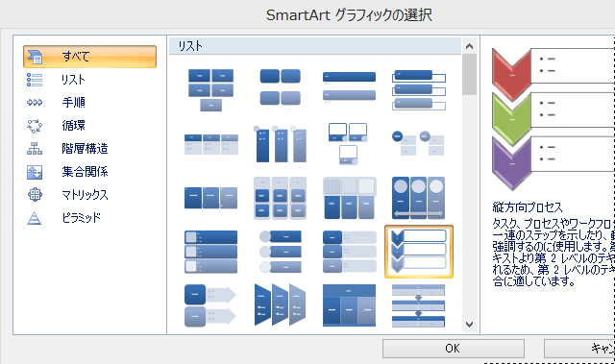Screen dimensions: 615x364
Task: Choose the vertical circle picture list layout
Action: pos(280,252)
